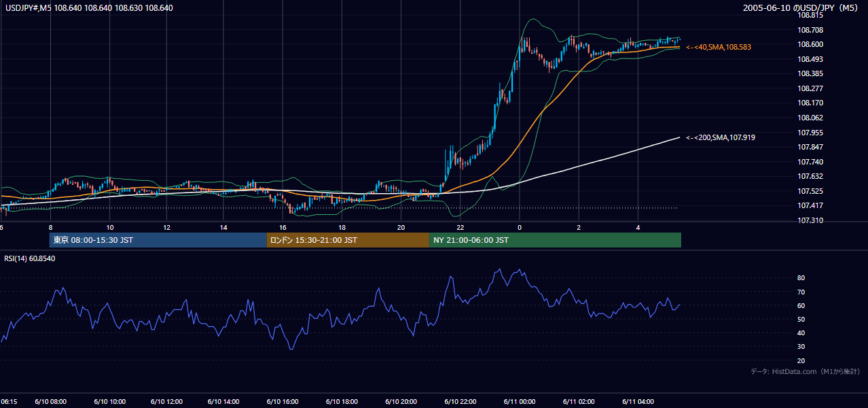
Task: Click the 6/10 18:00 bottom date label
Action: point(342,402)
